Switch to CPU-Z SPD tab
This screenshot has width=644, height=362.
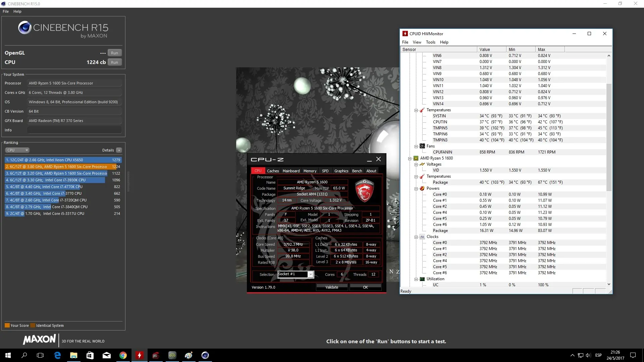pos(325,171)
